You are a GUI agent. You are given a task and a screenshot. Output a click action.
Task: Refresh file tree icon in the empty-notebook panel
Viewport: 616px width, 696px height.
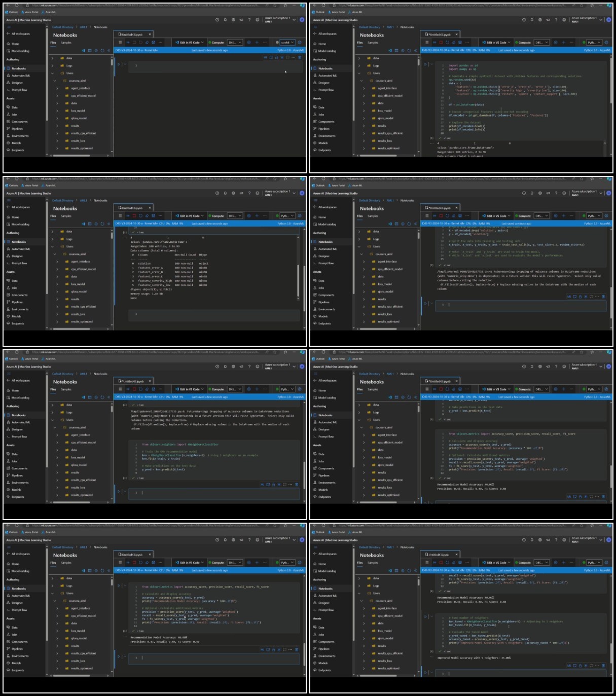coord(102,51)
